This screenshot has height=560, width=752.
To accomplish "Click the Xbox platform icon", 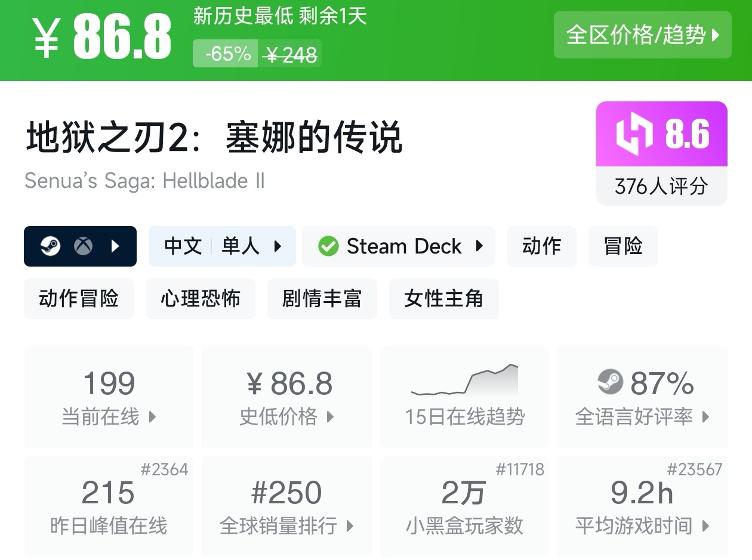I will pyautogui.click(x=83, y=246).
